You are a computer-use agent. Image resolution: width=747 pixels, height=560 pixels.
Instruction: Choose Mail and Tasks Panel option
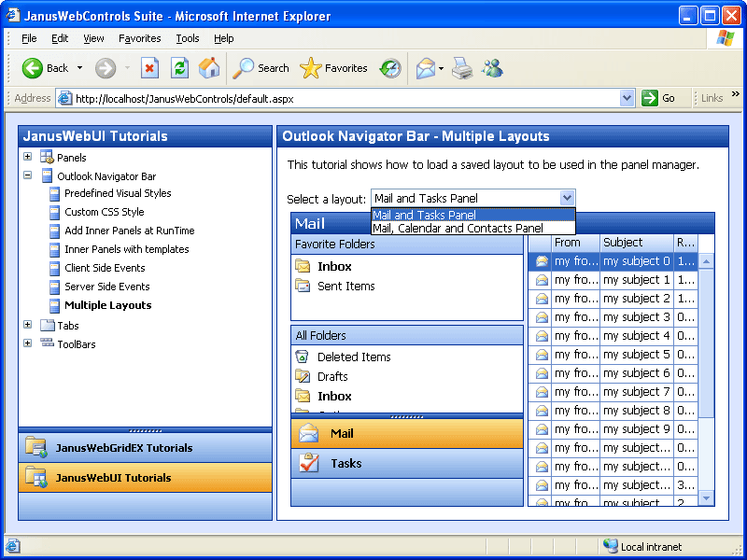coord(473,216)
